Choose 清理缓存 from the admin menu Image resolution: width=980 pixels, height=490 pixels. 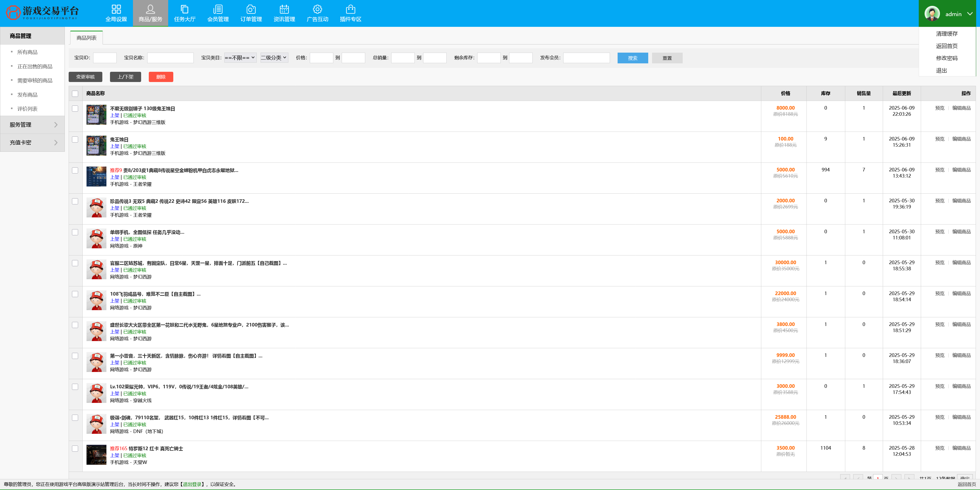[947, 34]
